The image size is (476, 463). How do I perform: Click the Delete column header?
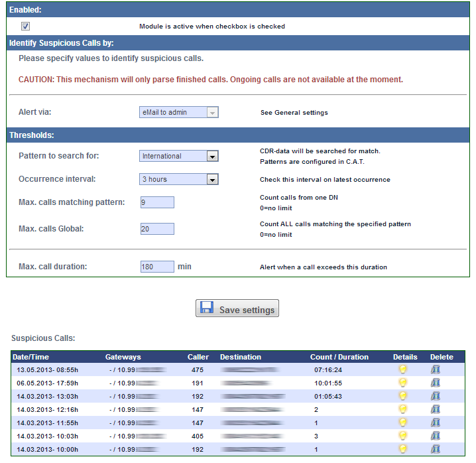click(442, 357)
